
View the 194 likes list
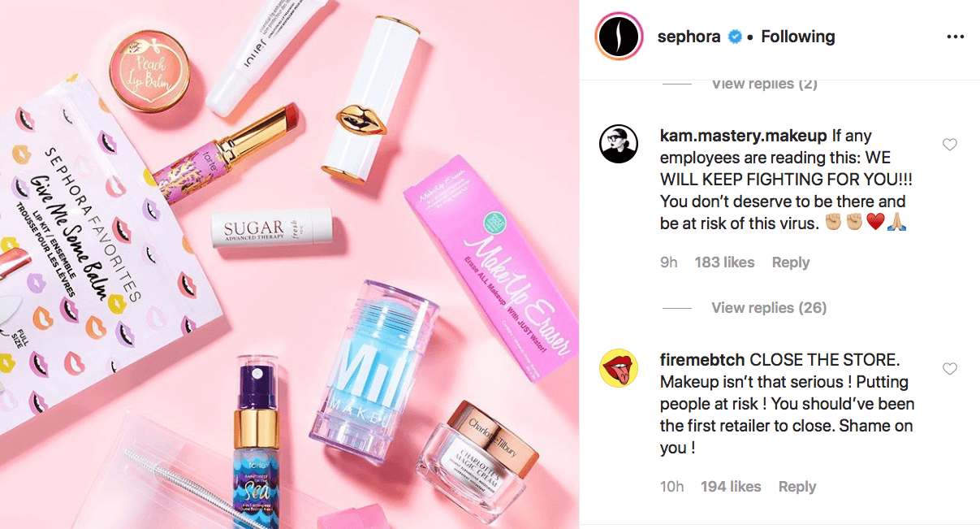pos(731,487)
